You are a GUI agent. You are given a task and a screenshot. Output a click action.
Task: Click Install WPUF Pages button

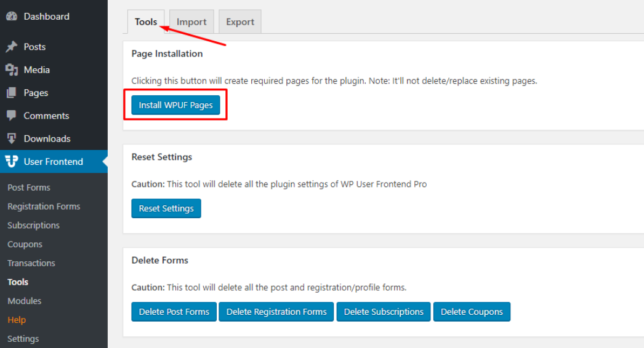click(175, 105)
